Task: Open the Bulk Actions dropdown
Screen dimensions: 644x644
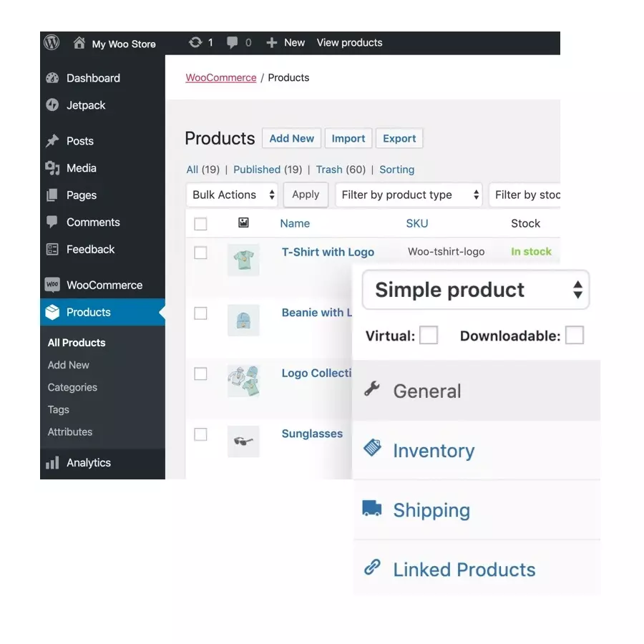Action: pos(231,195)
